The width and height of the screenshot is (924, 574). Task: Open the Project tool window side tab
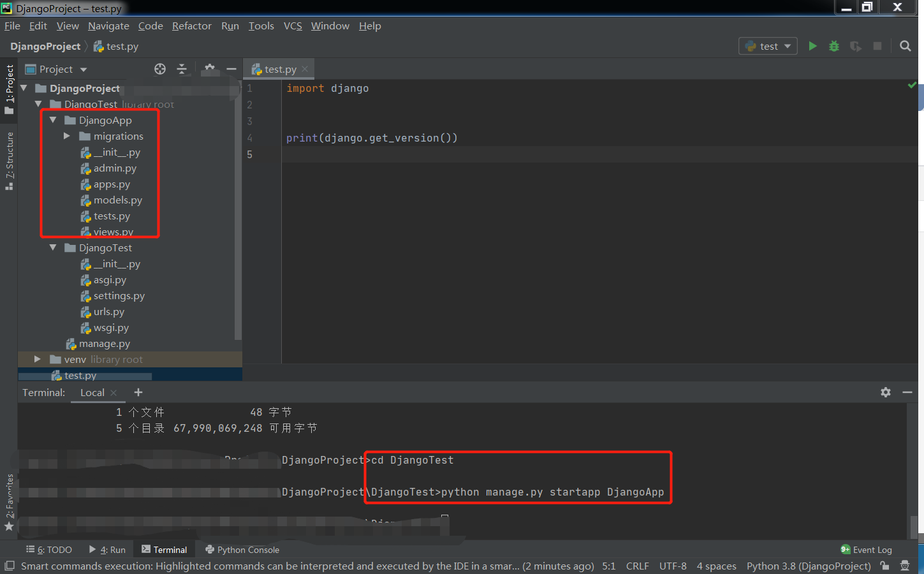pyautogui.click(x=9, y=89)
